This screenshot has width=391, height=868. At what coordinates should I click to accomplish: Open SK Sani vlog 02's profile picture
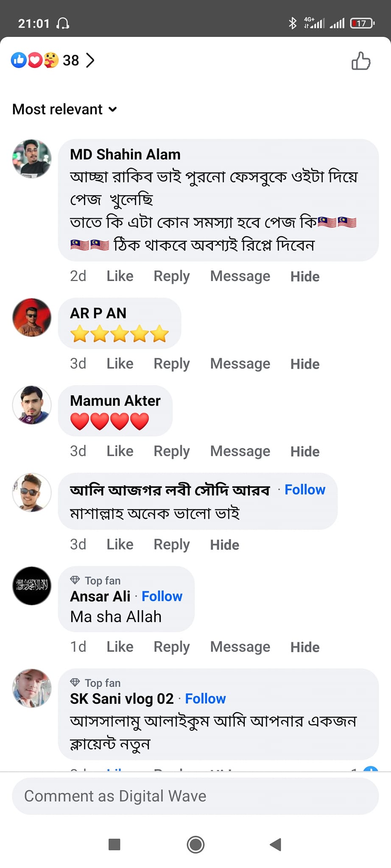click(x=32, y=688)
